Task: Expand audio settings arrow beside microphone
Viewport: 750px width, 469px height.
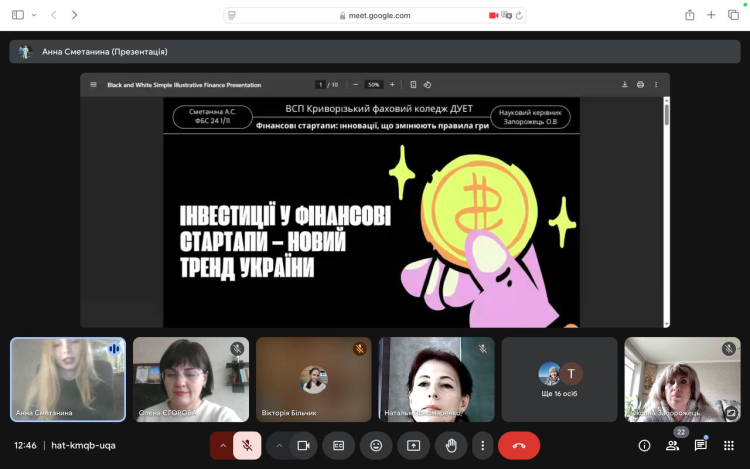Action: pyautogui.click(x=222, y=445)
